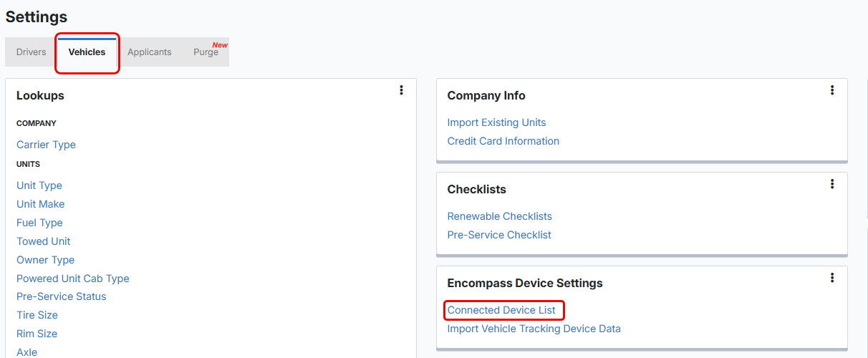The image size is (868, 358).
Task: Open the Tire Size lookup
Action: click(37, 315)
